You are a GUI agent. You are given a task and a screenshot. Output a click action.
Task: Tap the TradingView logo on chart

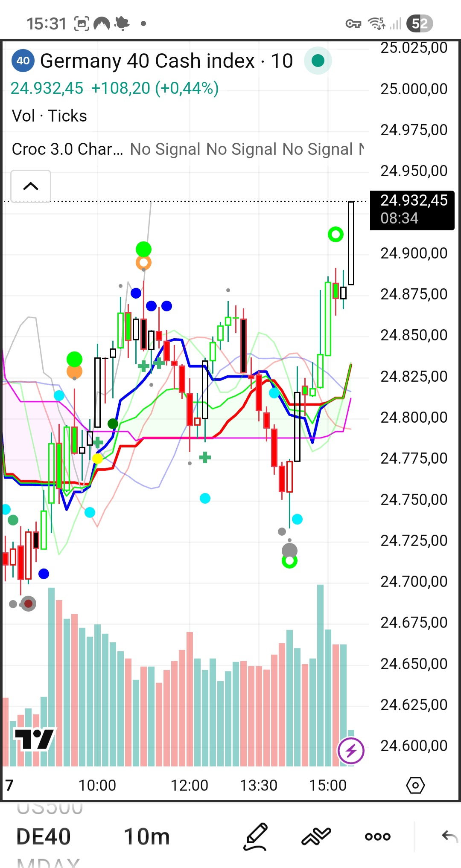click(x=34, y=739)
